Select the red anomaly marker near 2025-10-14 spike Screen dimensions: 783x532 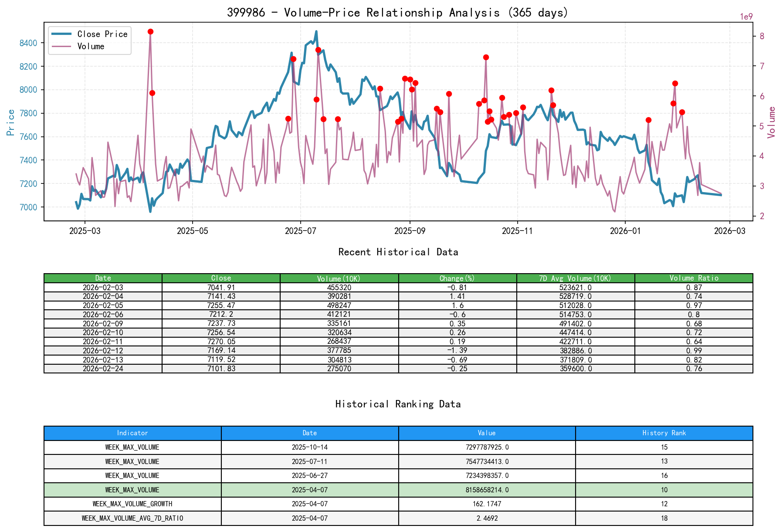[485, 57]
